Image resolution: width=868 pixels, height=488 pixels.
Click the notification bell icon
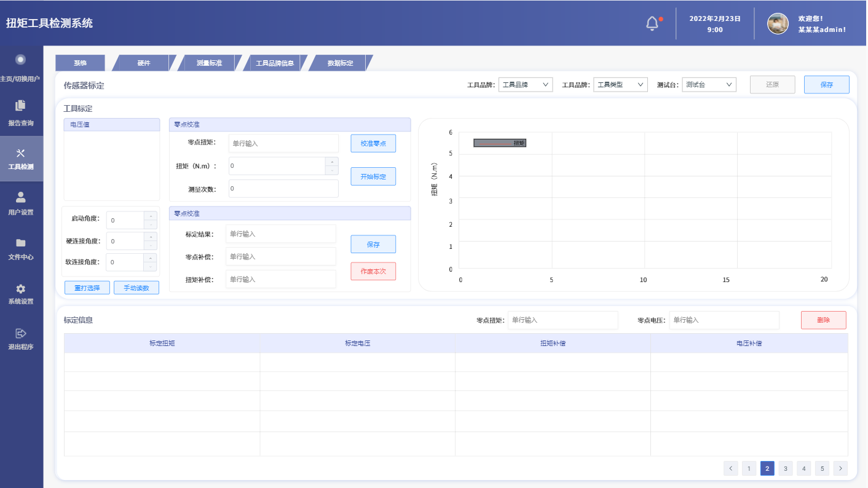click(652, 24)
